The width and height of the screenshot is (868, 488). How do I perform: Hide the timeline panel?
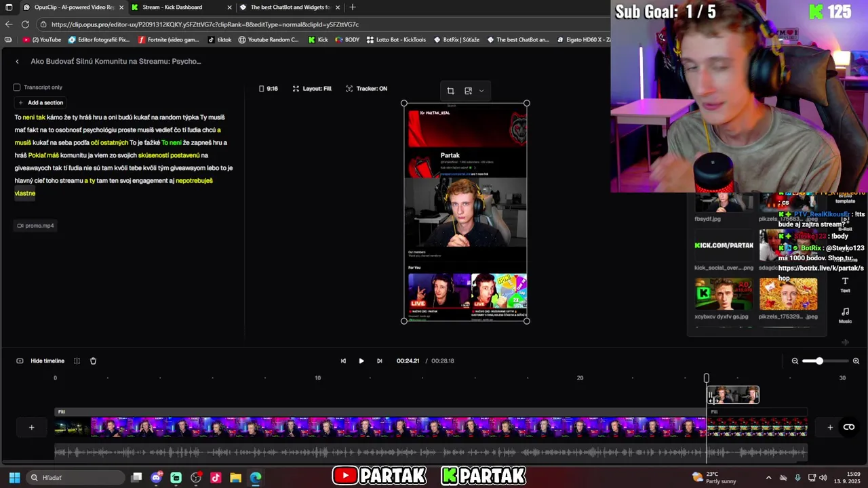41,361
